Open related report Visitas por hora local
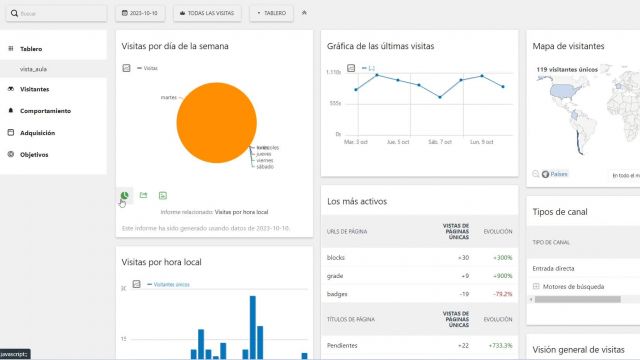640x360 pixels. (241, 212)
